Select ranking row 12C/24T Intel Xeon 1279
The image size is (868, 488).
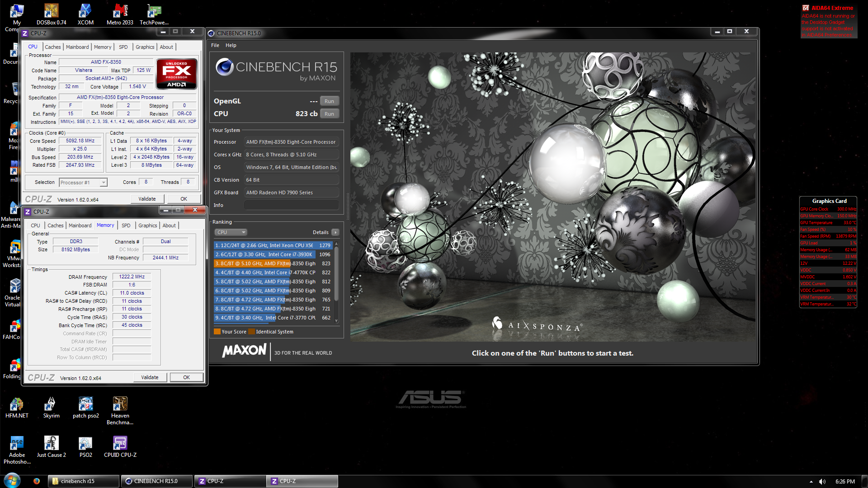click(273, 245)
